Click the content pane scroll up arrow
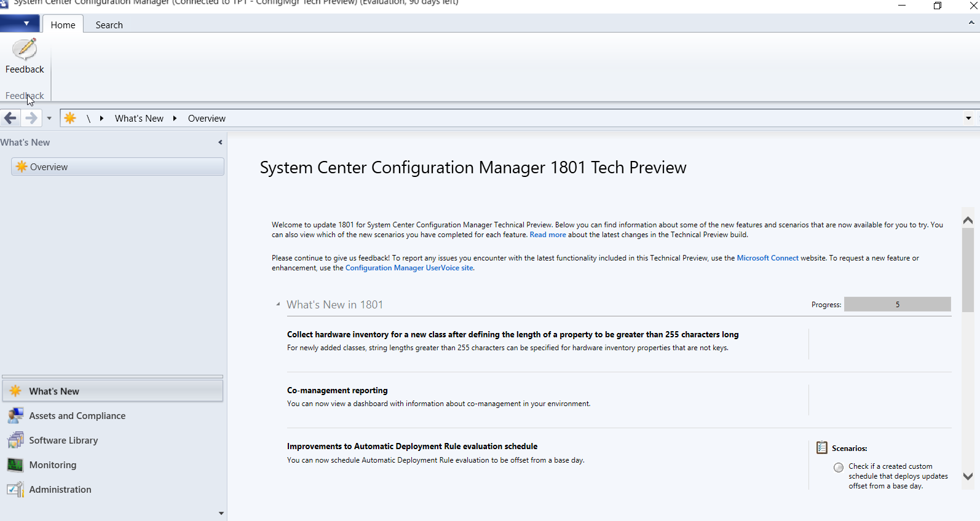This screenshot has height=521, width=980. tap(968, 219)
